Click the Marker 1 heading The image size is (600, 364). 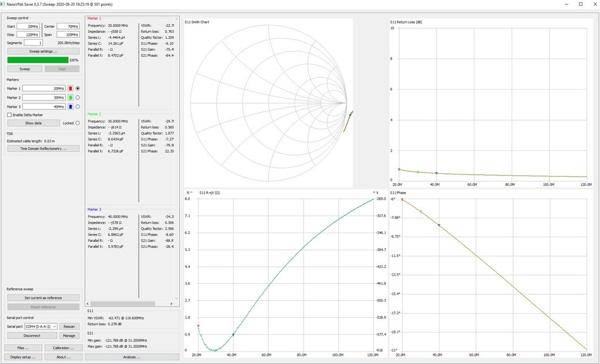94,18
